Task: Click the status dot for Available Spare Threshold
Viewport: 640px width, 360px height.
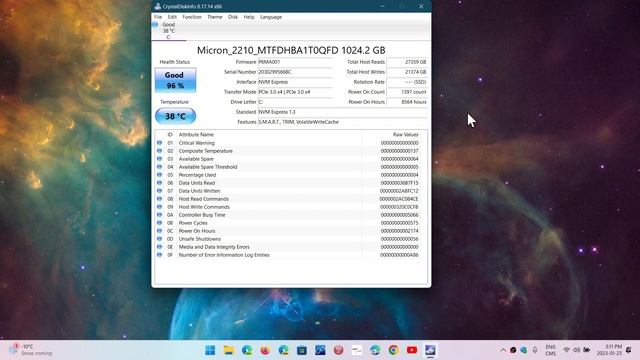Action: tap(160, 167)
